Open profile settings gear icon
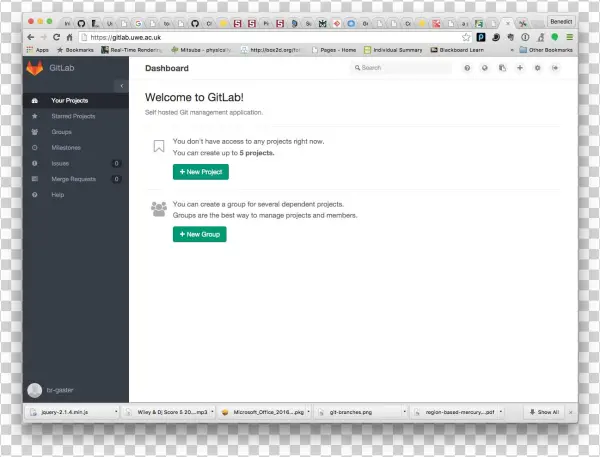This screenshot has width=600, height=457. 538,68
